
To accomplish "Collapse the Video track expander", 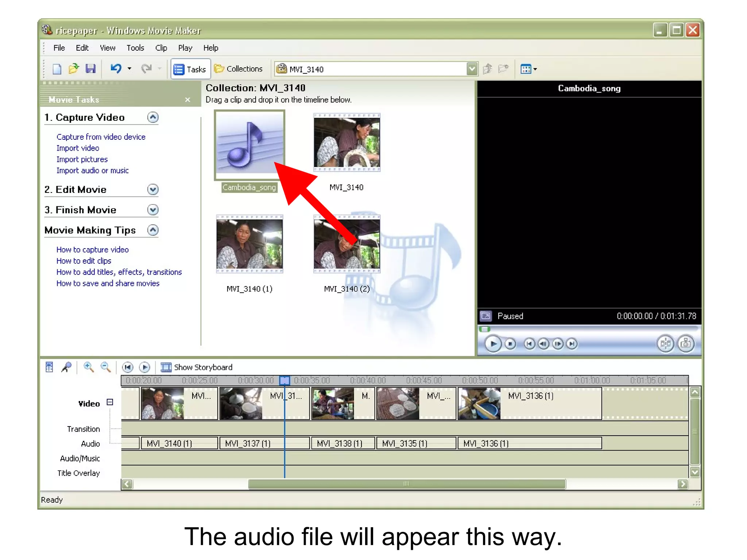I will [110, 402].
